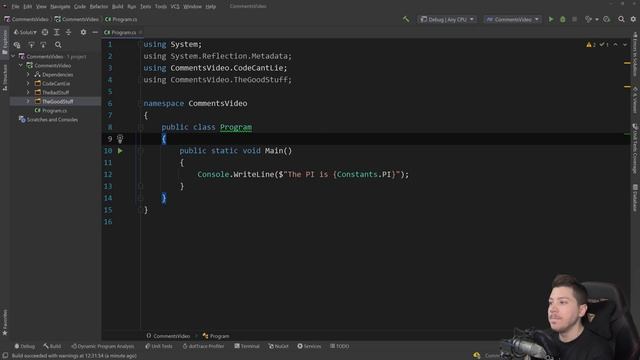
Task: Open the Build tool window button at bottom
Action: [52, 346]
